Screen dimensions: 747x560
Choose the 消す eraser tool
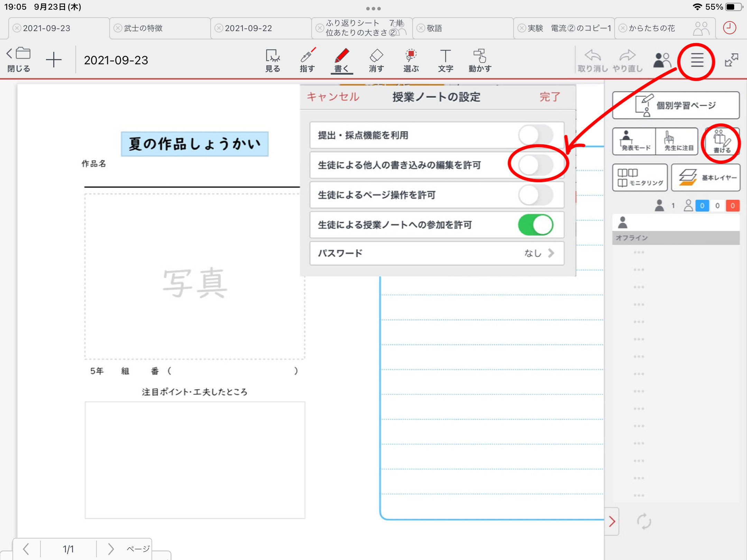coord(376,60)
